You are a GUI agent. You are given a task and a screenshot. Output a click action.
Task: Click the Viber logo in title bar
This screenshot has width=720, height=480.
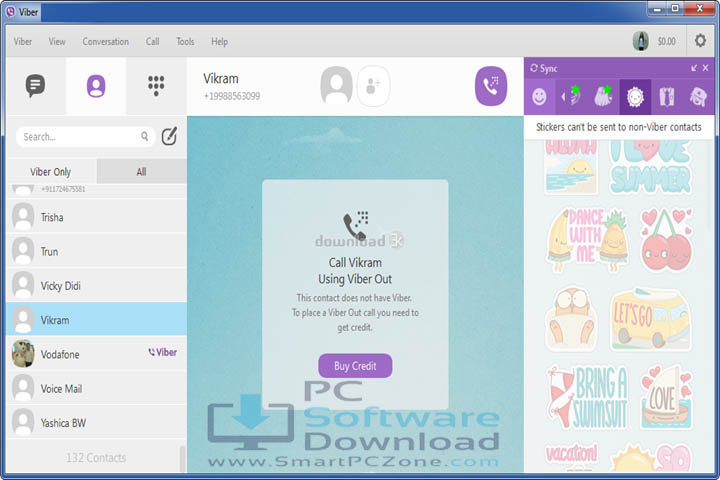(11, 11)
